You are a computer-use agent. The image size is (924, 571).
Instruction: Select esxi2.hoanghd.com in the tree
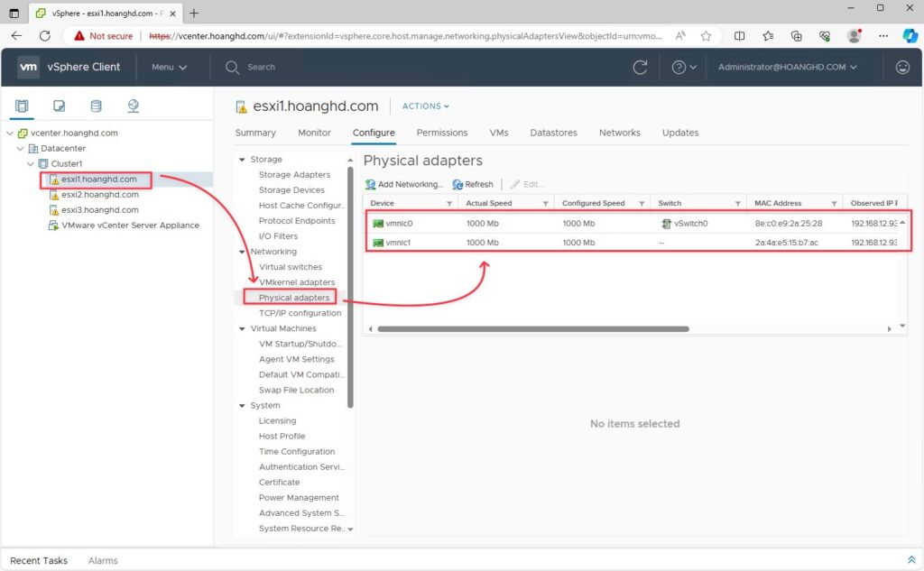click(x=100, y=195)
